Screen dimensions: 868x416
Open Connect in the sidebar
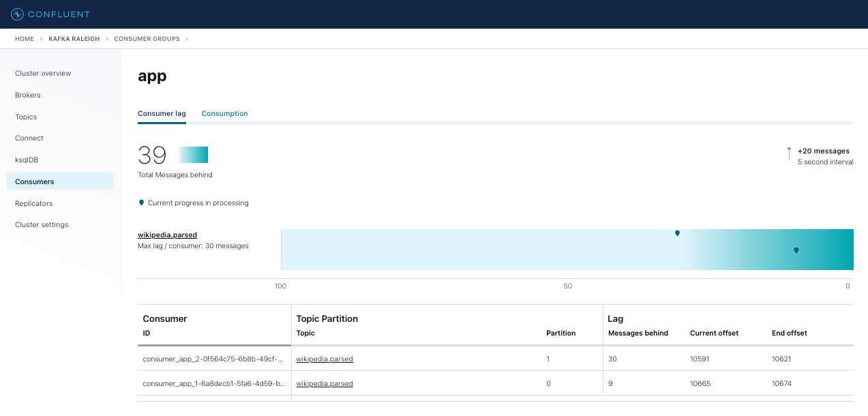(29, 138)
